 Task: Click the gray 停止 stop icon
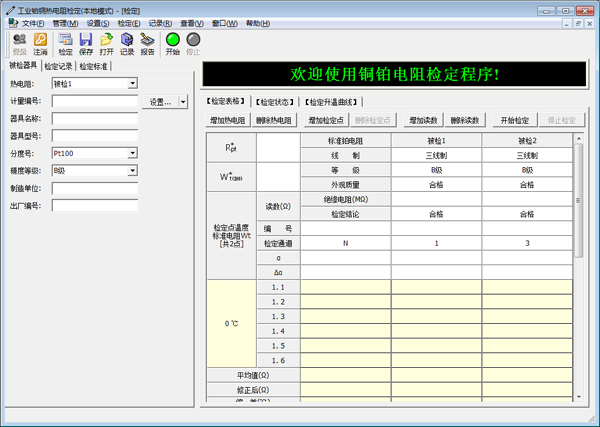point(193,44)
